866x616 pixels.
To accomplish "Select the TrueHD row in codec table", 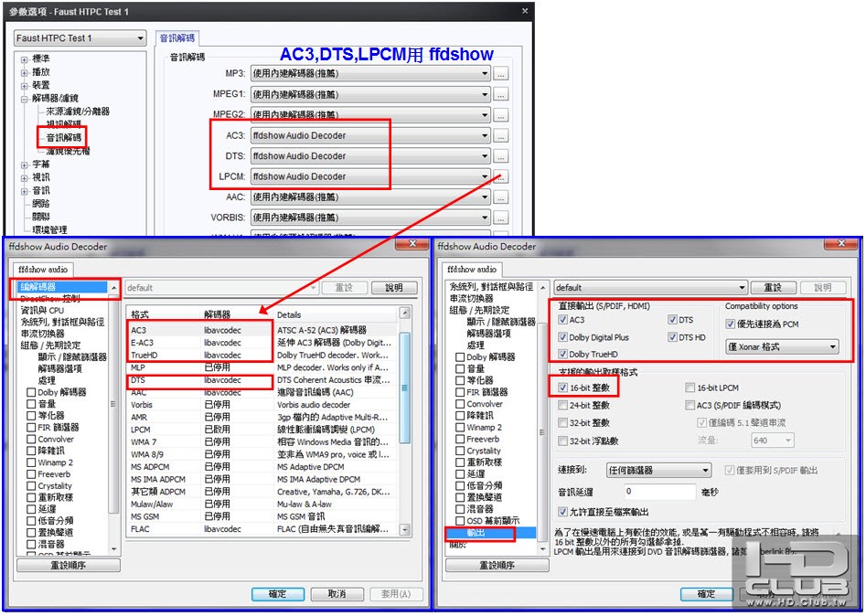I will click(261, 355).
